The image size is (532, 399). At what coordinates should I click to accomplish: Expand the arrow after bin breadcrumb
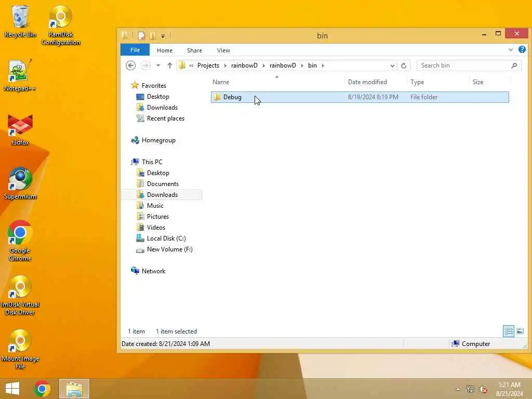coord(323,65)
